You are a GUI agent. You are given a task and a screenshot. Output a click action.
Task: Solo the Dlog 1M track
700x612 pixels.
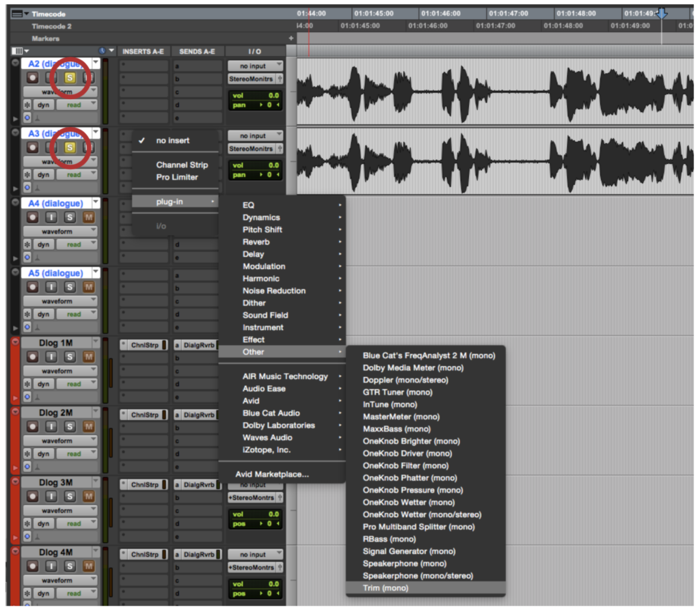[x=70, y=357]
